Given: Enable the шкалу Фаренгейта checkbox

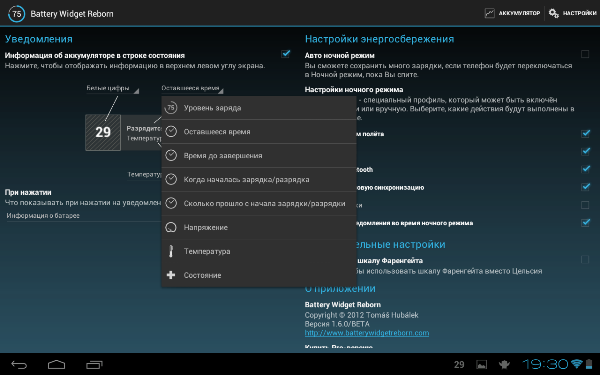Looking at the screenshot, I should [585, 260].
